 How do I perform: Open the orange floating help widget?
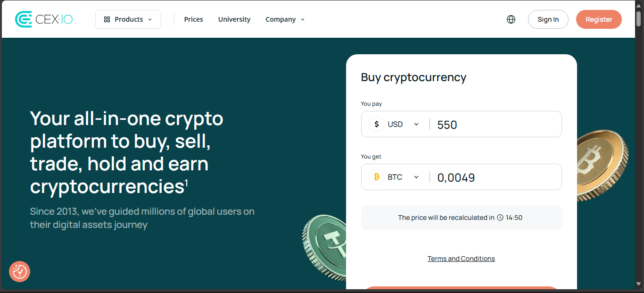pyautogui.click(x=19, y=271)
